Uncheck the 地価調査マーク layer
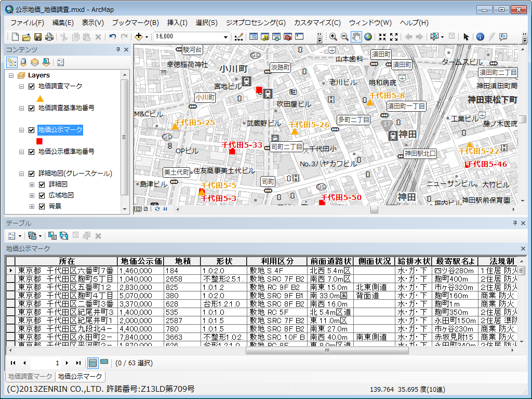This screenshot has width=532, height=399. pos(32,87)
